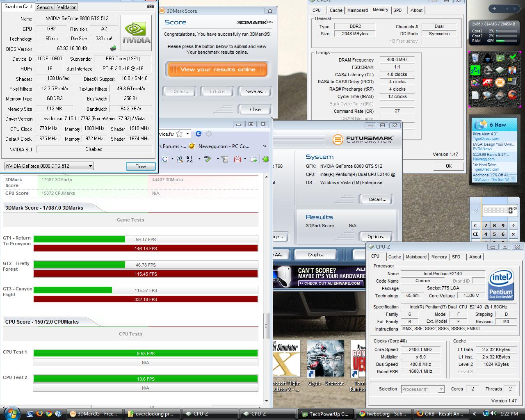Screen dimensions: 525x420
Task: Open the Crysis desktop shortcut
Action: pyautogui.click(x=326, y=363)
